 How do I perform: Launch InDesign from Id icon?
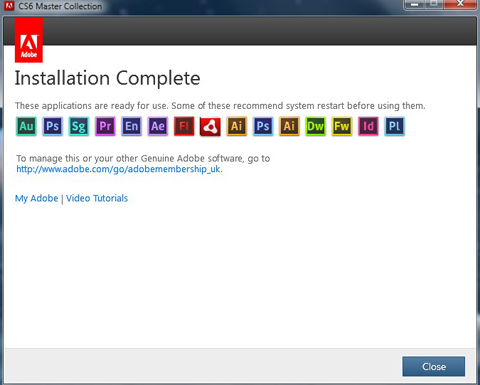click(x=368, y=126)
